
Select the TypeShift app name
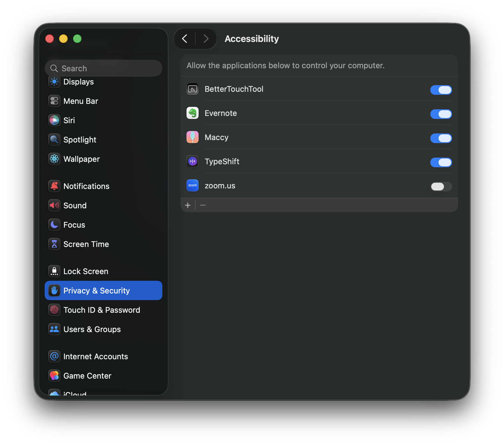tap(222, 162)
